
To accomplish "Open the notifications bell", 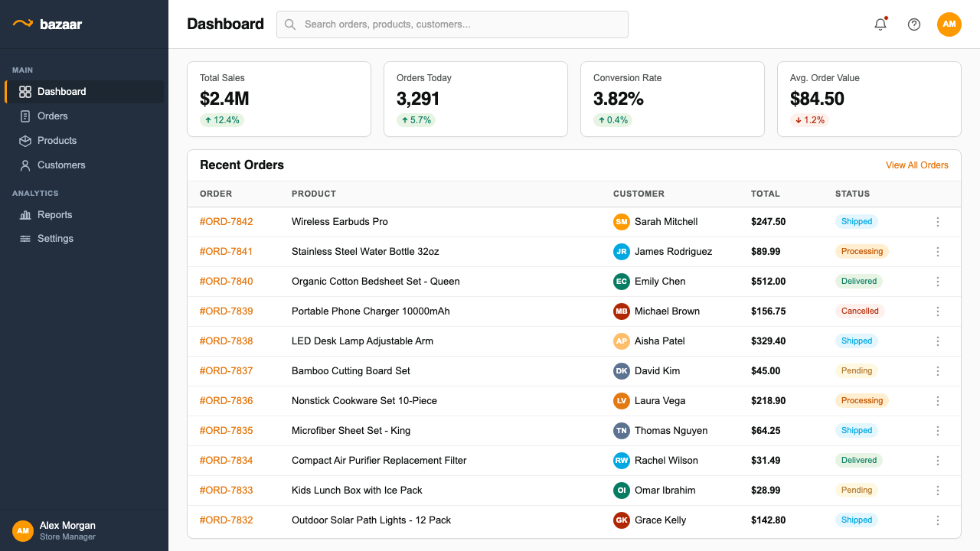I will click(x=880, y=24).
